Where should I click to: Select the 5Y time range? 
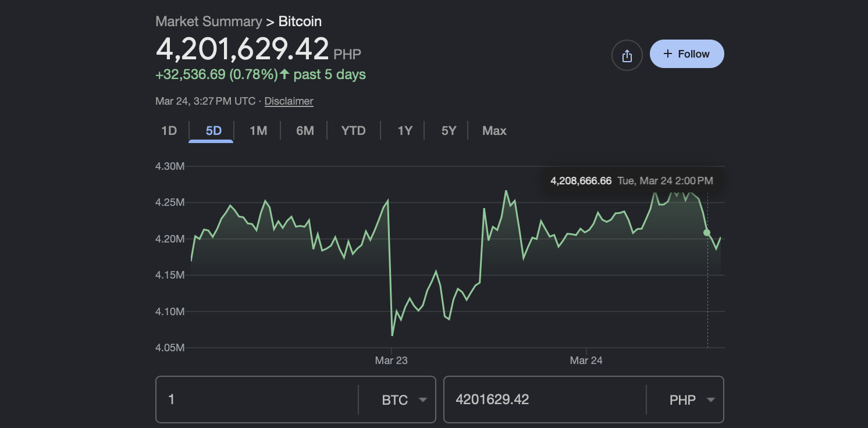pyautogui.click(x=448, y=130)
